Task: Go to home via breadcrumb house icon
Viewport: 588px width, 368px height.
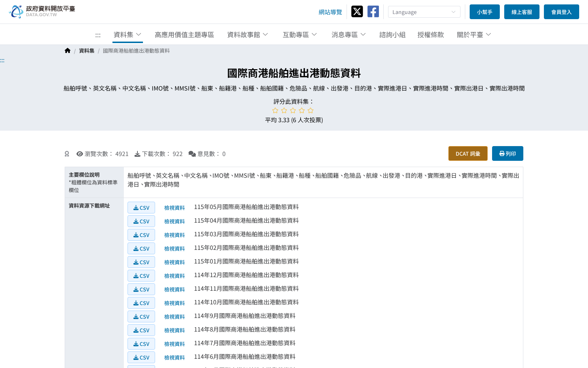Action: click(x=68, y=51)
